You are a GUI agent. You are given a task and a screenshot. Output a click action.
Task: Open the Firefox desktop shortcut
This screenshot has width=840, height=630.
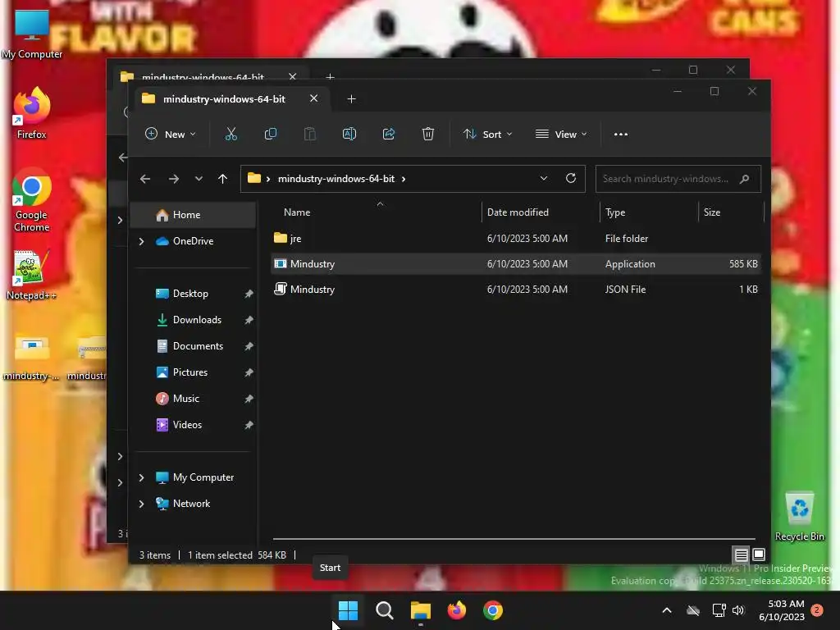(31, 114)
